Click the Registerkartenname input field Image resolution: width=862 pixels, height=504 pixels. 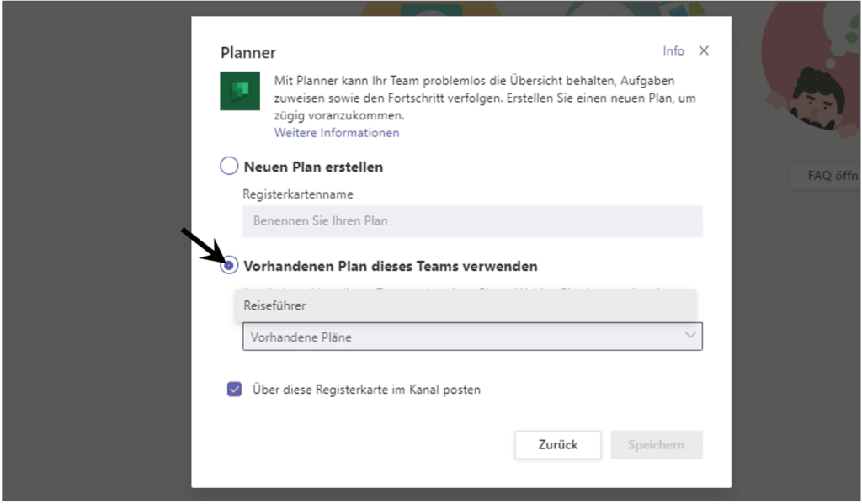472,221
